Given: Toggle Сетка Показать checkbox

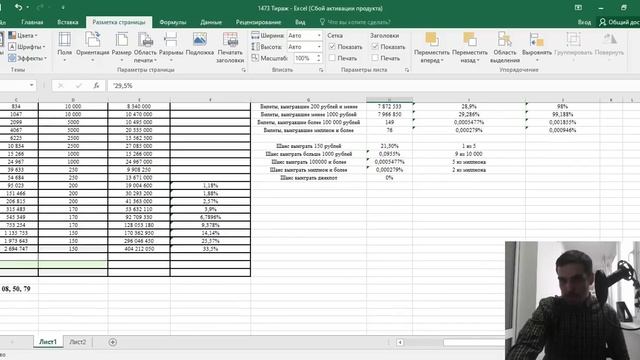Looking at the screenshot, I should [332, 47].
